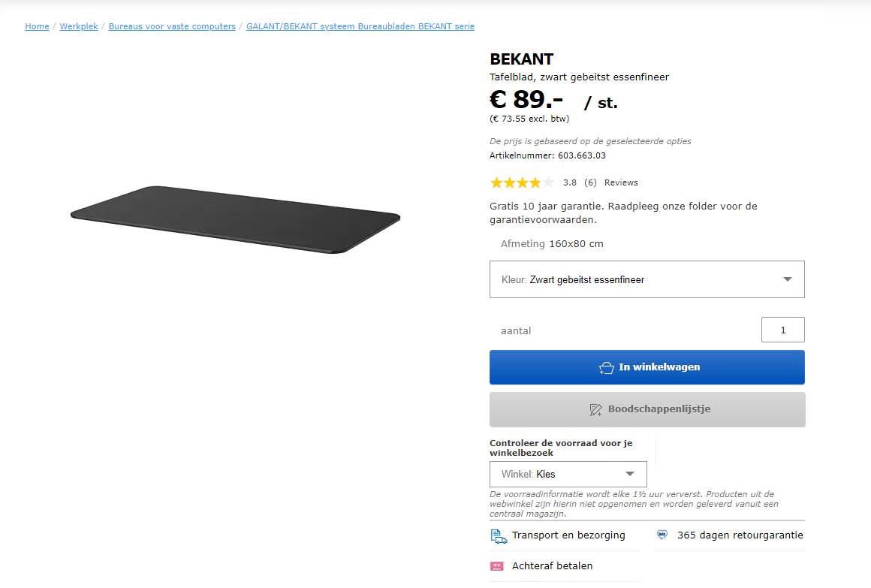Click the shopping cart icon on blue button
The height and width of the screenshot is (588, 871).
point(607,368)
